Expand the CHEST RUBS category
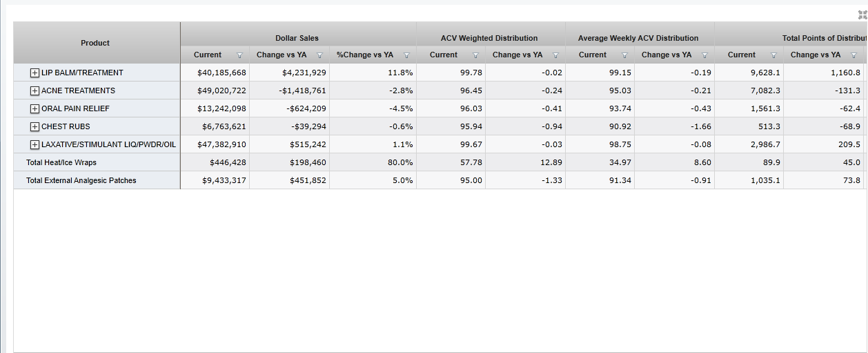Image resolution: width=868 pixels, height=353 pixels. [34, 126]
